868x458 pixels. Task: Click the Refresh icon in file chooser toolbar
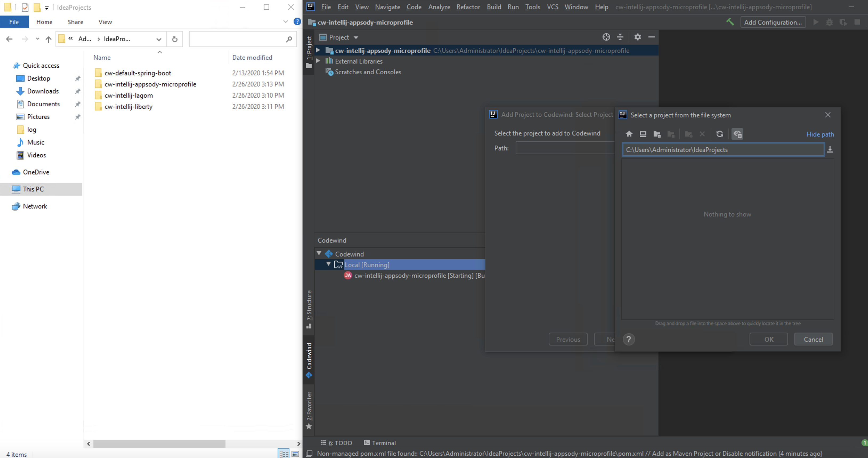[719, 134]
